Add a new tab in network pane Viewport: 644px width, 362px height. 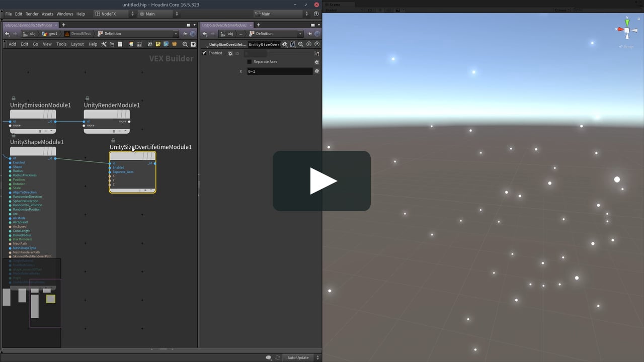(x=63, y=25)
